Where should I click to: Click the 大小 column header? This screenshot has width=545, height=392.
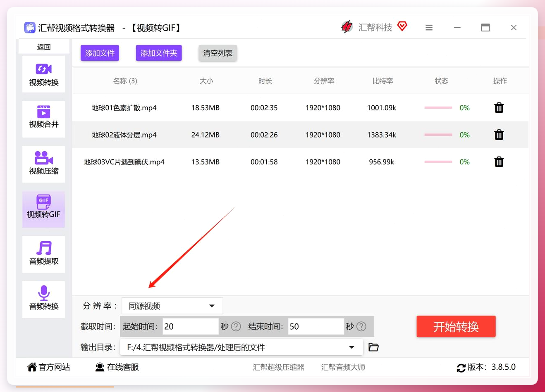(206, 81)
